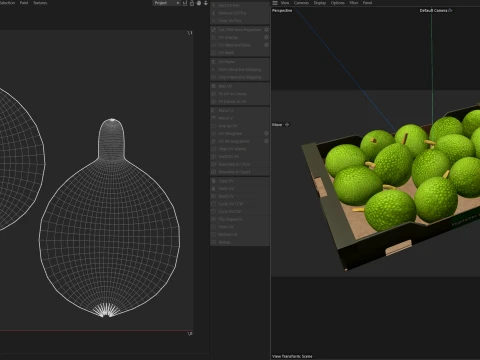
Task: Click the UV Peeler icon
Action: pos(214,62)
